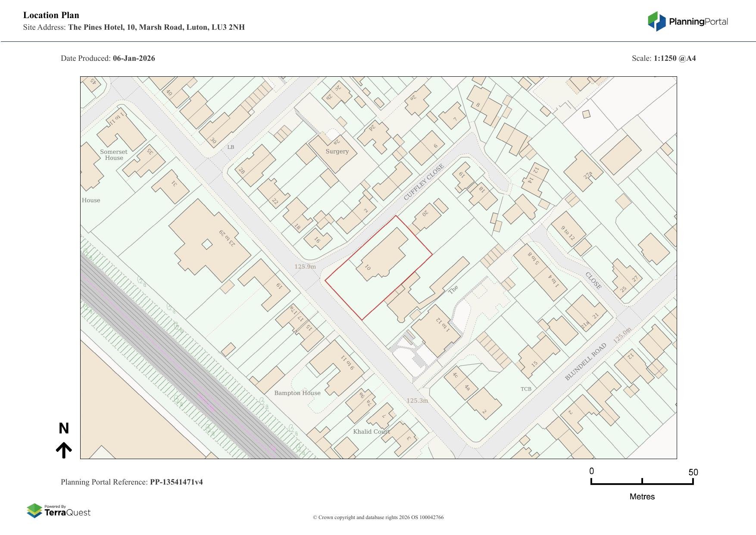756x535 pixels.
Task: Click the 125.3m spot height label
Action: click(417, 400)
